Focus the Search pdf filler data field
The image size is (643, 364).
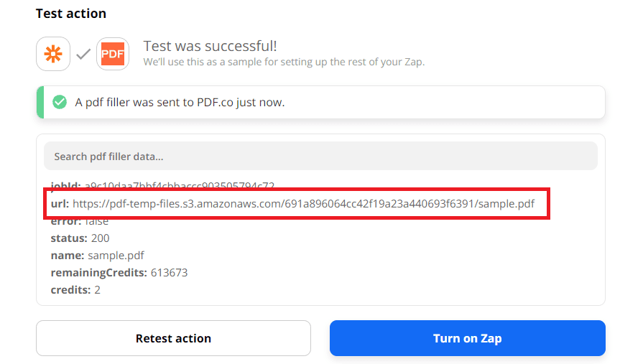[x=320, y=156]
